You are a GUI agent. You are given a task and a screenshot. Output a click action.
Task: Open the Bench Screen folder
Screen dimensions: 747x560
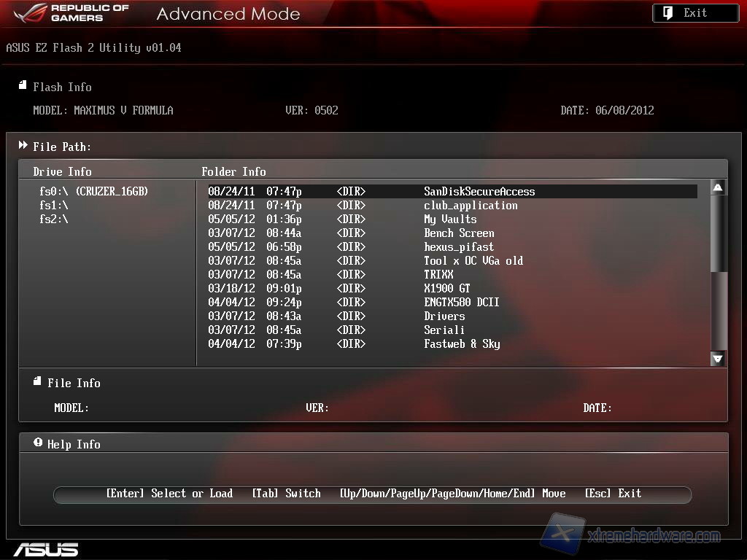[459, 233]
